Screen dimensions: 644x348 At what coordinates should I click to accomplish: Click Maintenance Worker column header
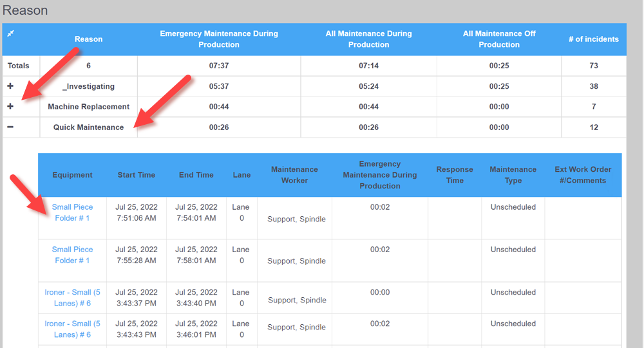click(x=294, y=175)
